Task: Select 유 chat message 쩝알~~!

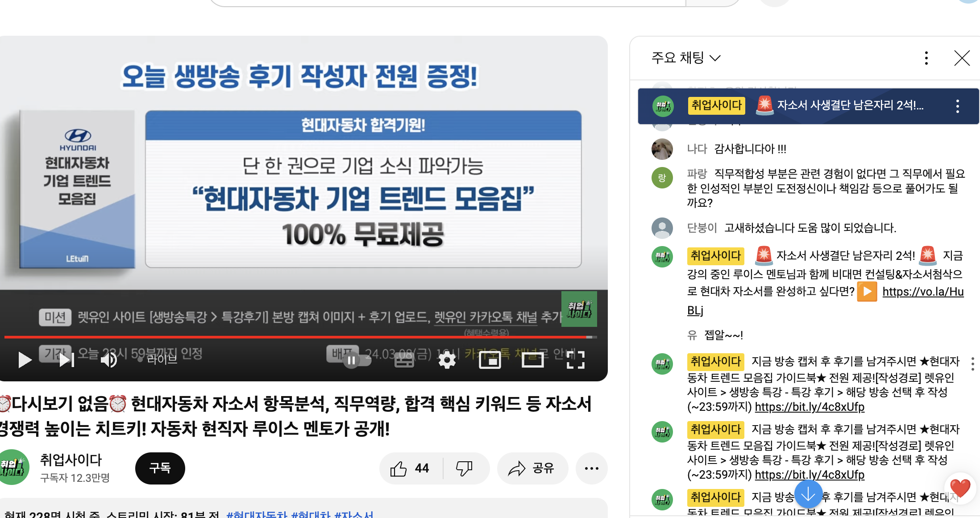Action: [x=724, y=335]
